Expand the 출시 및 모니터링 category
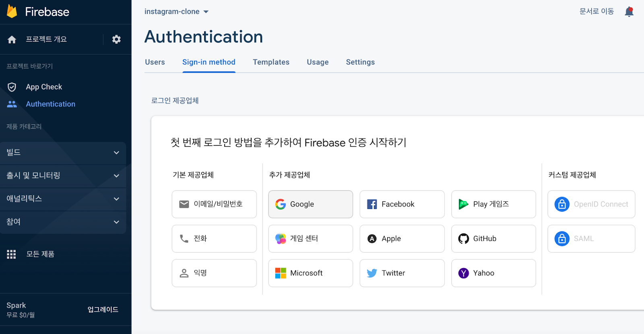The height and width of the screenshot is (334, 644). (x=63, y=176)
